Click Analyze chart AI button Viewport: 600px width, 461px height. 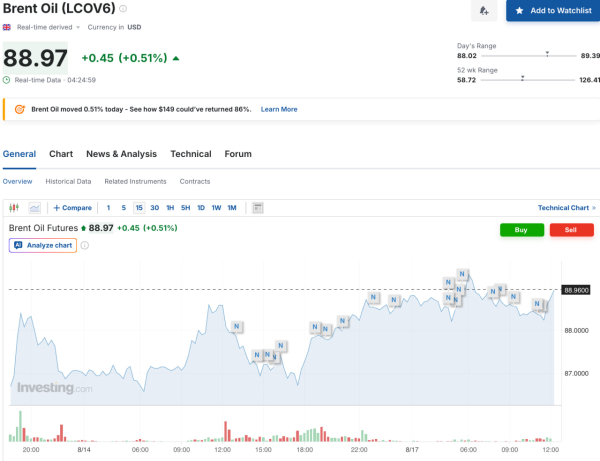(x=43, y=245)
